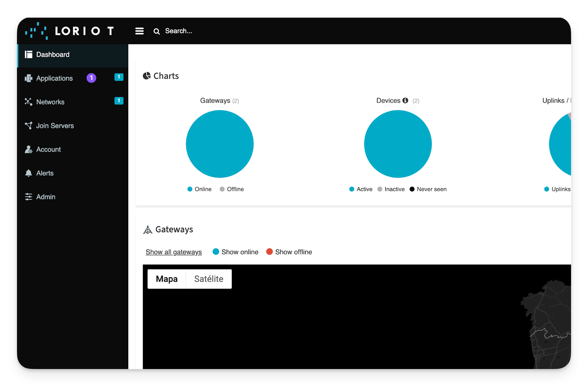This screenshot has height=386, width=588.
Task: Click Show all gateways link
Action: coord(173,252)
